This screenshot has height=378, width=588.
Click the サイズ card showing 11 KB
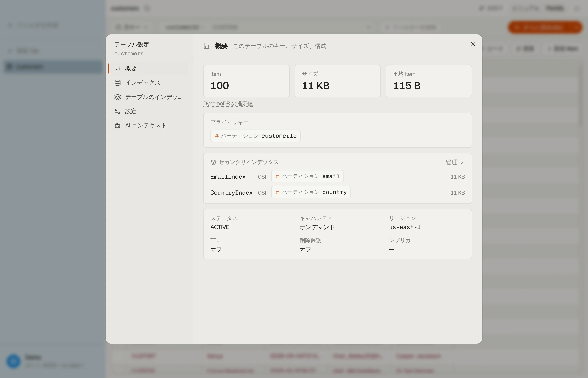337,81
